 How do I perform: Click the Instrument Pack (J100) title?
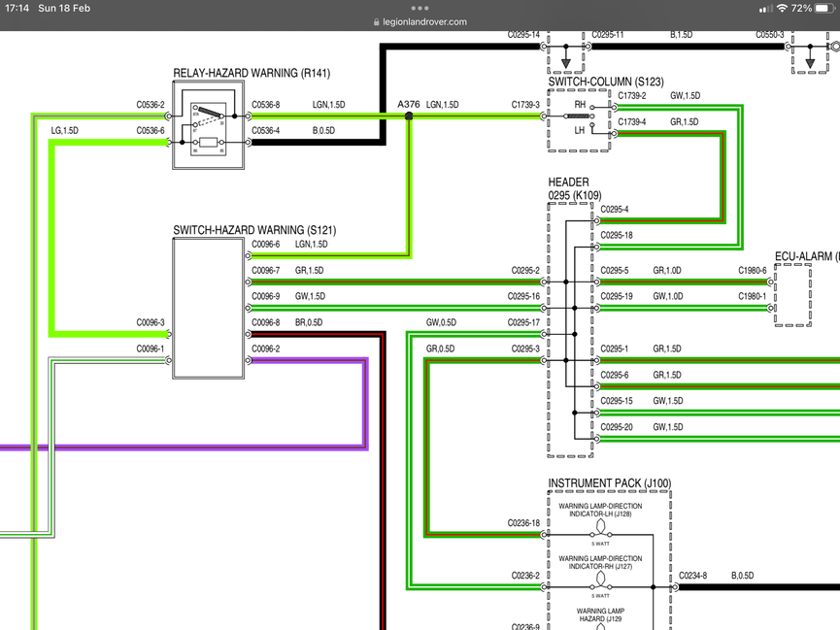click(610, 483)
